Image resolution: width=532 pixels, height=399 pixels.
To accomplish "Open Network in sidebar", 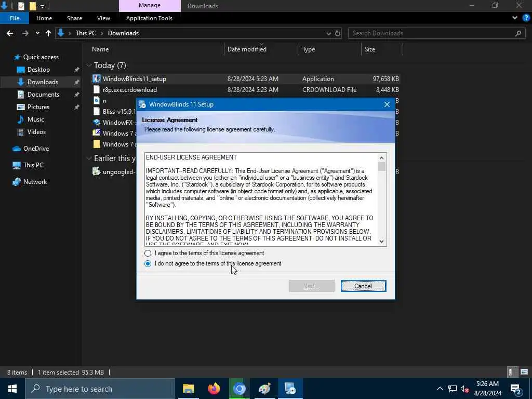I will tap(35, 182).
